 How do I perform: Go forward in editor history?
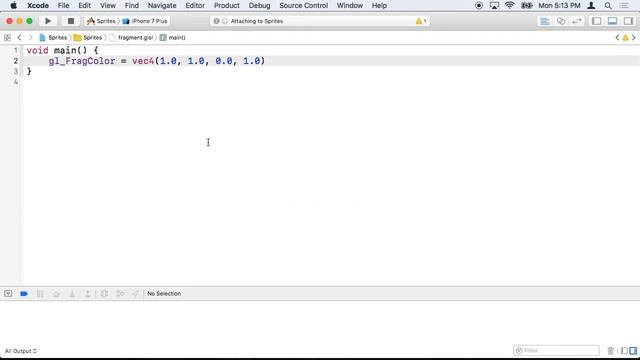tap(30, 38)
